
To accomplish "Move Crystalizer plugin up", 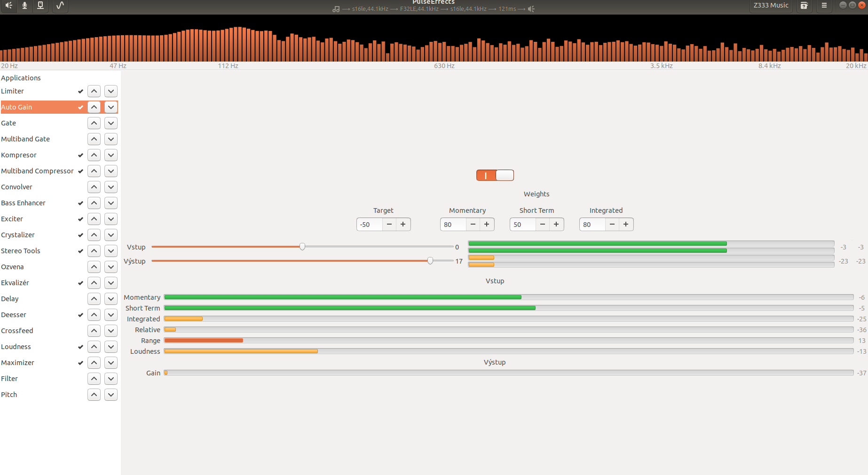I will [94, 235].
